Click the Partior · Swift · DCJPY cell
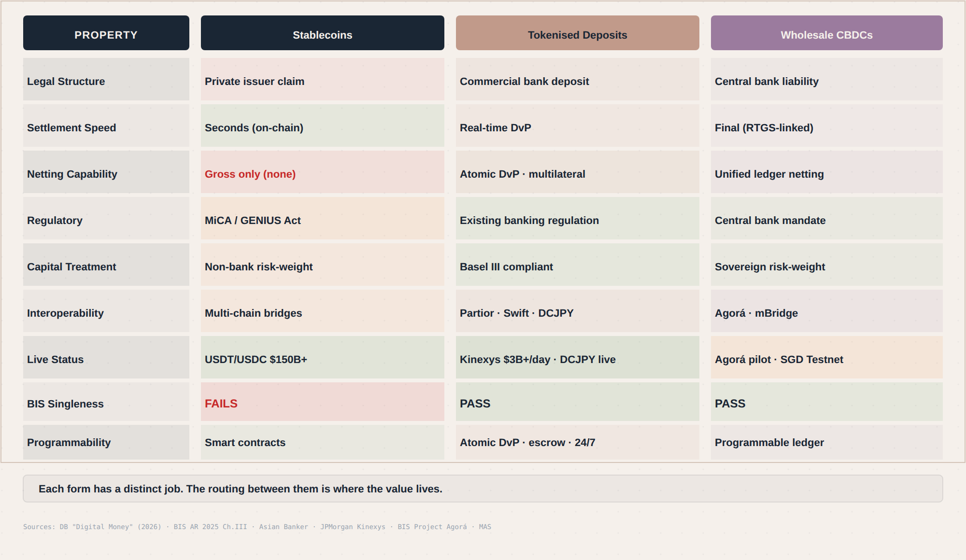Screen dimensions: 966x560 click(x=578, y=311)
